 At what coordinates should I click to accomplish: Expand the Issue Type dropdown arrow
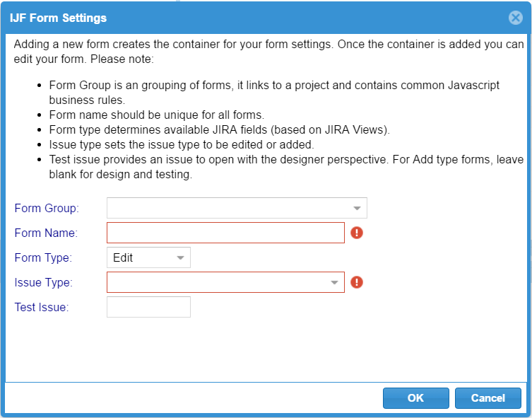(x=334, y=282)
